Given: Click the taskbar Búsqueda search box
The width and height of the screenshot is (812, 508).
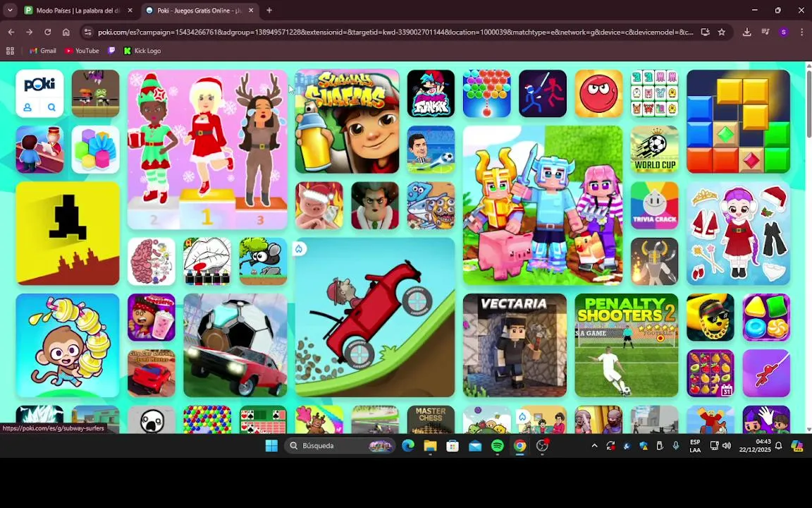Looking at the screenshot, I should coord(340,446).
